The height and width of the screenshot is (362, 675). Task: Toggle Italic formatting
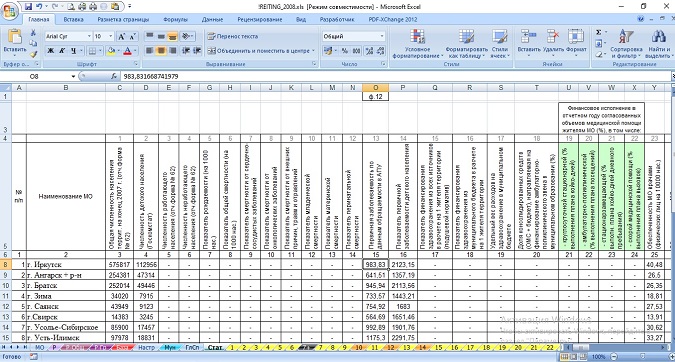point(62,51)
